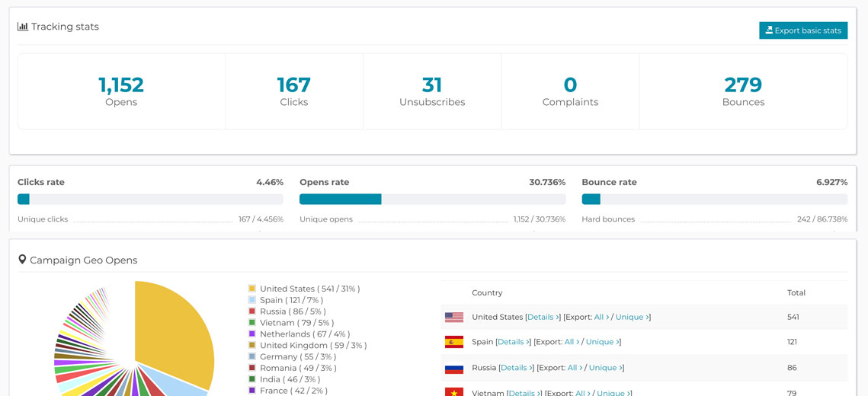Click the Netherlands legend color swatch
Screen dimensions: 868x396
(x=252, y=334)
